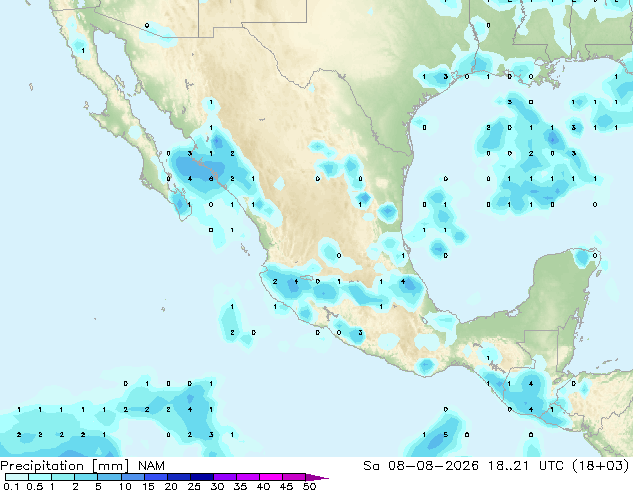This screenshot has width=634, height=490.
Task: Click the '35' legend scale label
Action: [x=240, y=486]
